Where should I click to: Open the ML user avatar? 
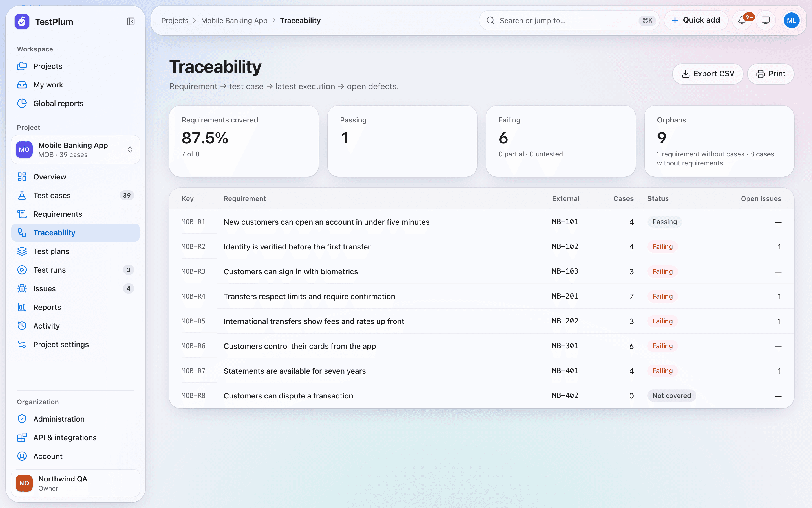791,21
